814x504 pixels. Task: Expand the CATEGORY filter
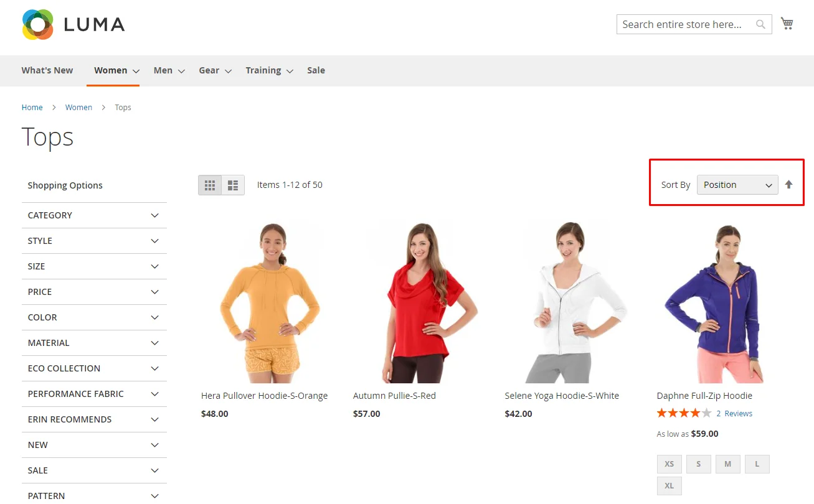click(94, 215)
